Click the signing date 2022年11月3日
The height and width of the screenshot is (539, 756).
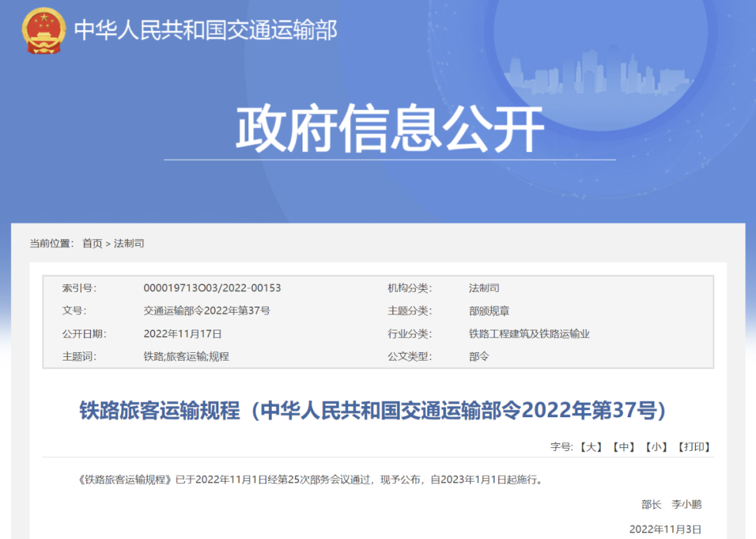pyautogui.click(x=666, y=529)
